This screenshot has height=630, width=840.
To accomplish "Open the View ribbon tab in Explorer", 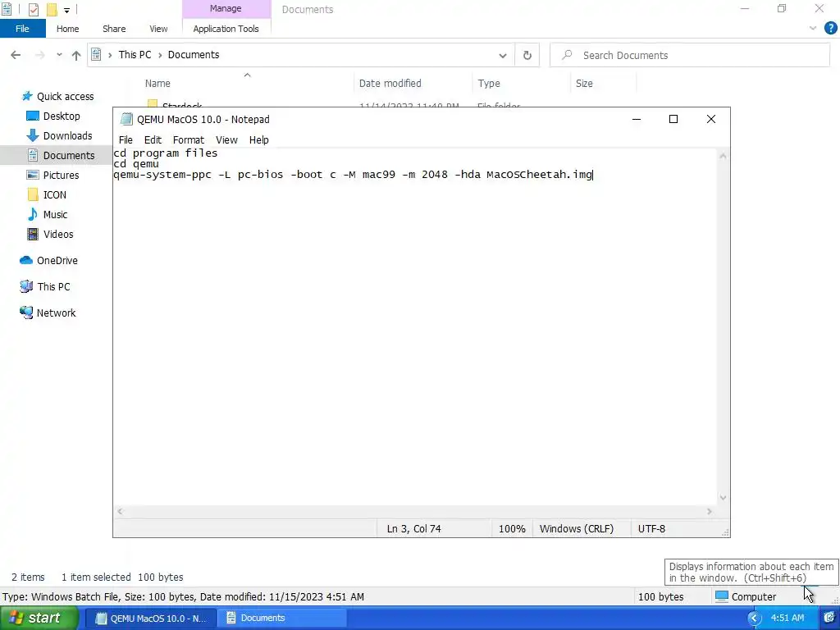I will pos(158,29).
